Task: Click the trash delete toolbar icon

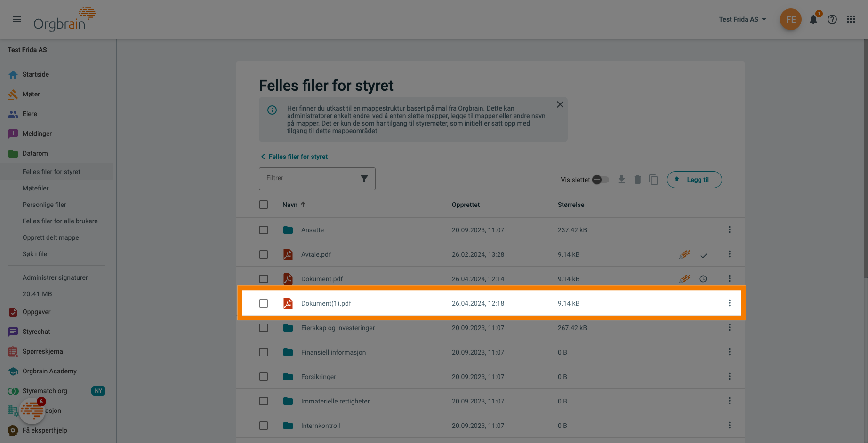Action: coord(638,180)
